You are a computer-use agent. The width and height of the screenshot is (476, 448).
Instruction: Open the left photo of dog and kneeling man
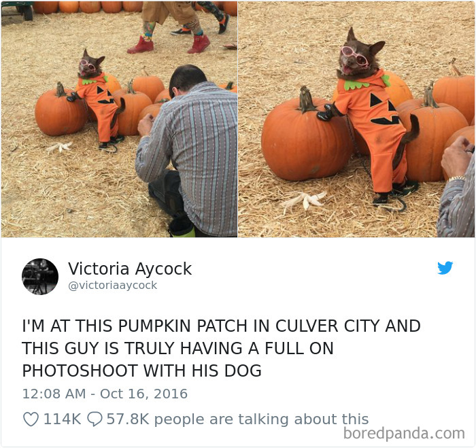[x=119, y=119]
